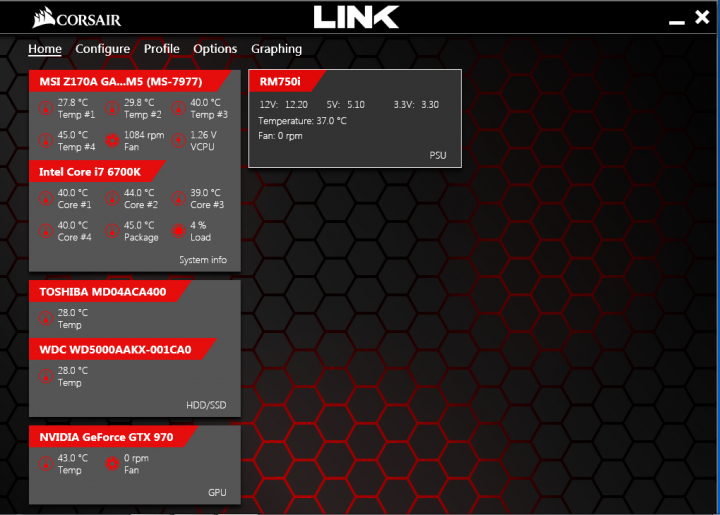
Task: Click the GTX 970 fan icon
Action: coord(112,464)
